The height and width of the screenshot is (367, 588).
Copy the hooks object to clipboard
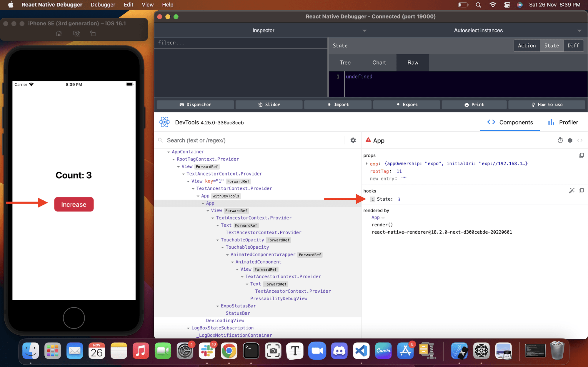(582, 191)
